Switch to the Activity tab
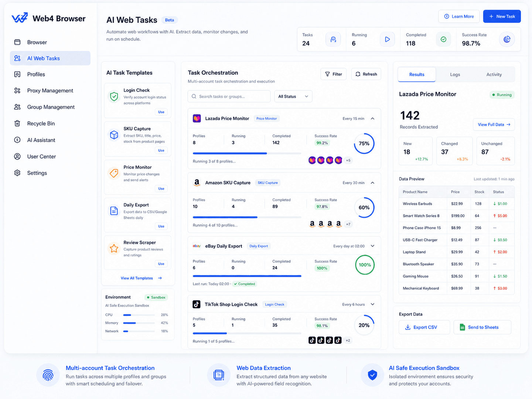The image size is (532, 399). point(494,75)
